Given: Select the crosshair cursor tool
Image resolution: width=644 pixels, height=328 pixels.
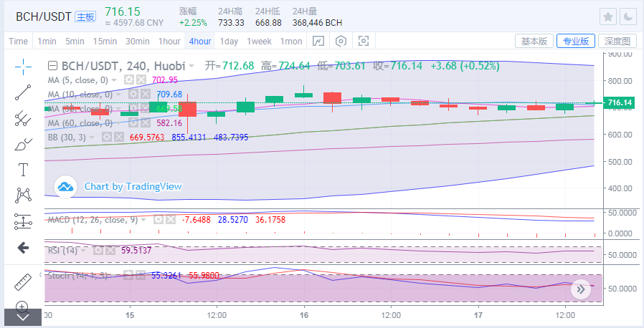Looking at the screenshot, I should pos(24,67).
